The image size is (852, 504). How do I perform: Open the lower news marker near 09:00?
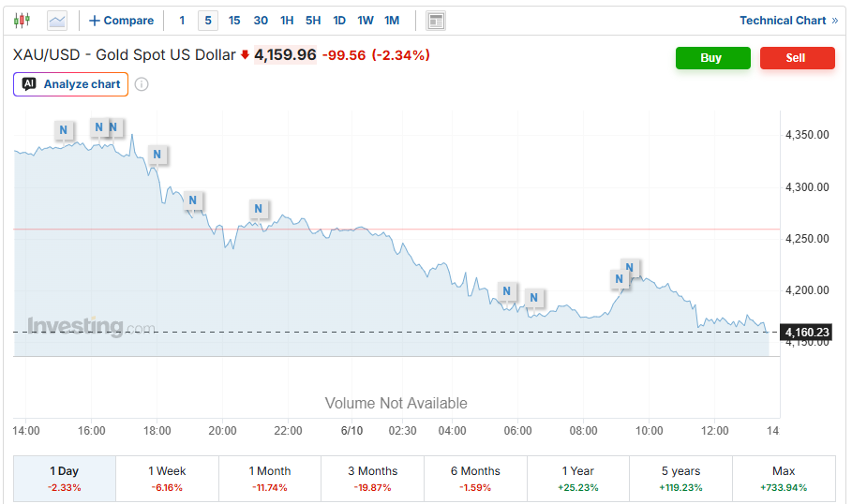click(x=619, y=279)
